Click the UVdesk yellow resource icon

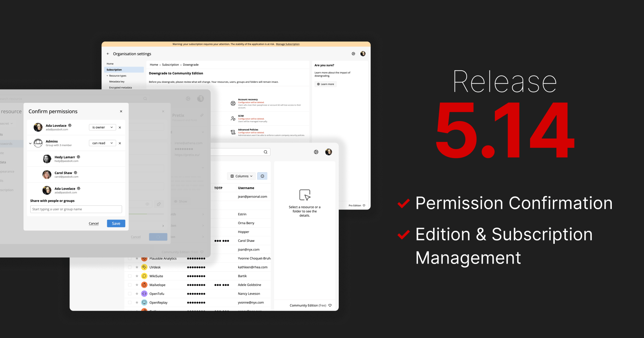(144, 267)
